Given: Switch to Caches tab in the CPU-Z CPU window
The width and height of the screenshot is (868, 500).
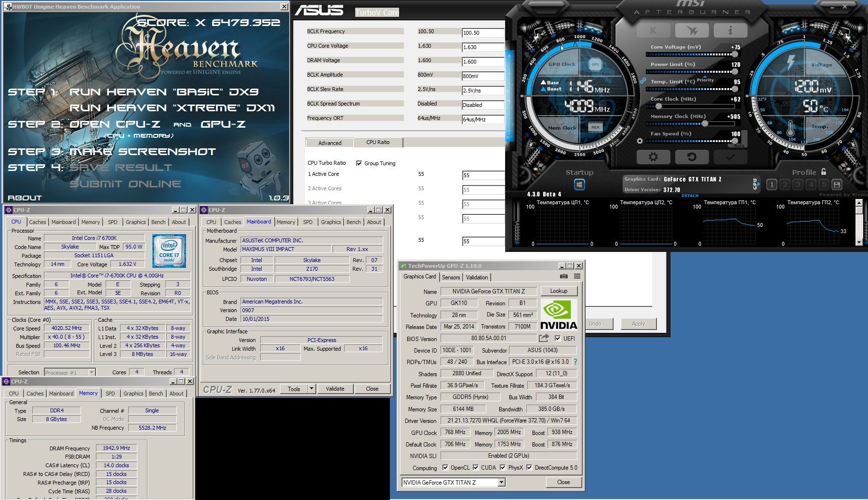Looking at the screenshot, I should tap(38, 222).
